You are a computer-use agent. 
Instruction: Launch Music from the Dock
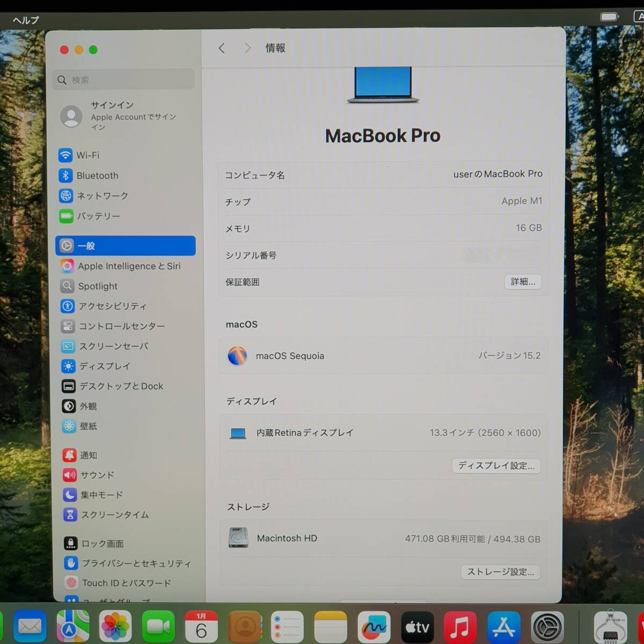[x=460, y=626]
